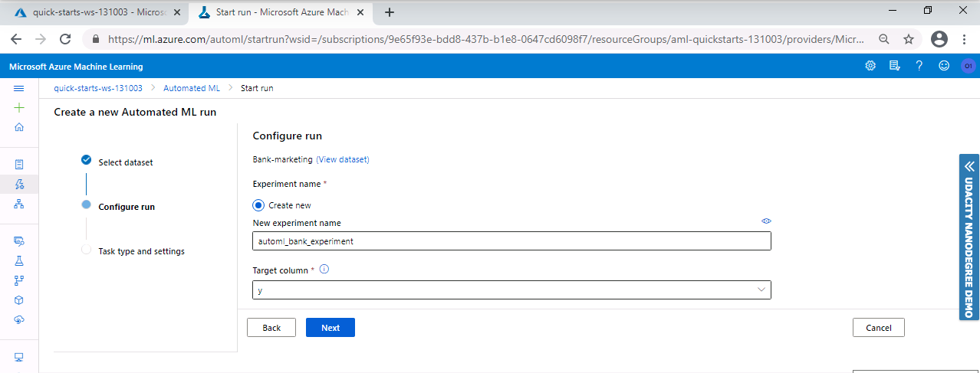The width and height of the screenshot is (980, 373).
Task: Select the Configure run step
Action: [117, 206]
